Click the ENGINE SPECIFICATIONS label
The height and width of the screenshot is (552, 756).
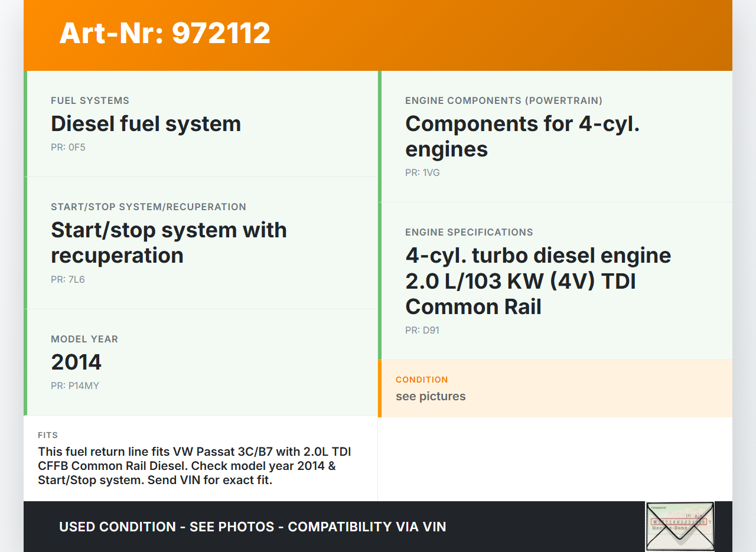[469, 233]
